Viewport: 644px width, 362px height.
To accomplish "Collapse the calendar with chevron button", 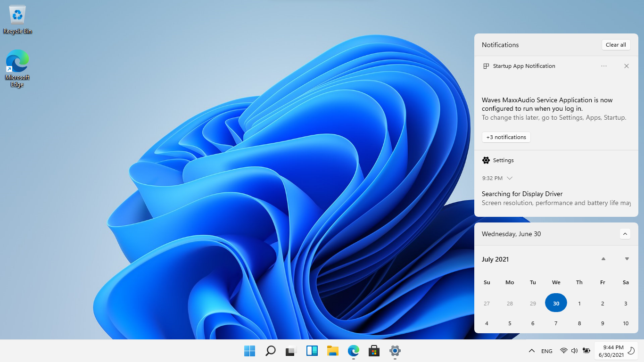I will point(625,234).
